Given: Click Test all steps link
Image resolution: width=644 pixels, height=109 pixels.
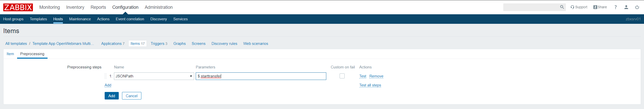Looking at the screenshot, I should click(x=370, y=85).
